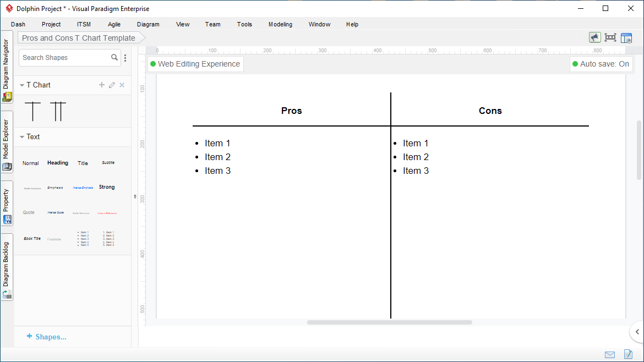Select Item 3 under the Pros column
This screenshot has width=644, height=362.
tap(217, 171)
